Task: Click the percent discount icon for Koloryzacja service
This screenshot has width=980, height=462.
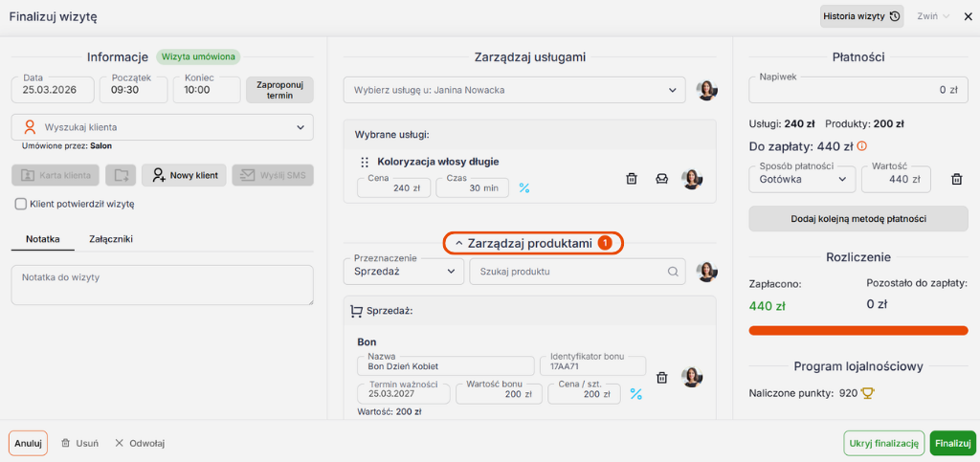Action: 523,188
